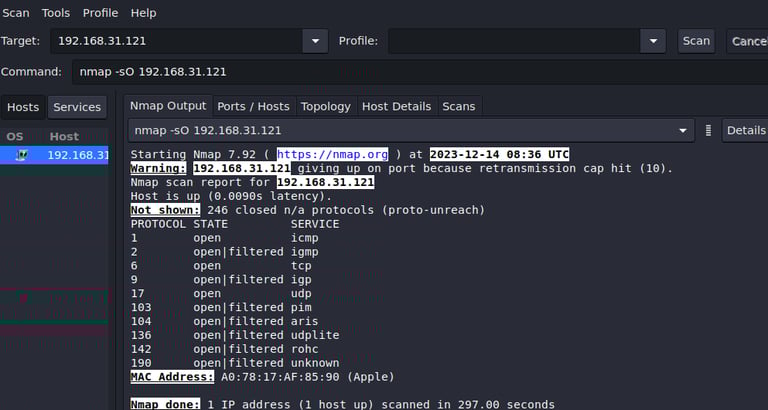This screenshot has height=410, width=768.
Task: Click the 'rohc' service entry
Action: click(305, 349)
